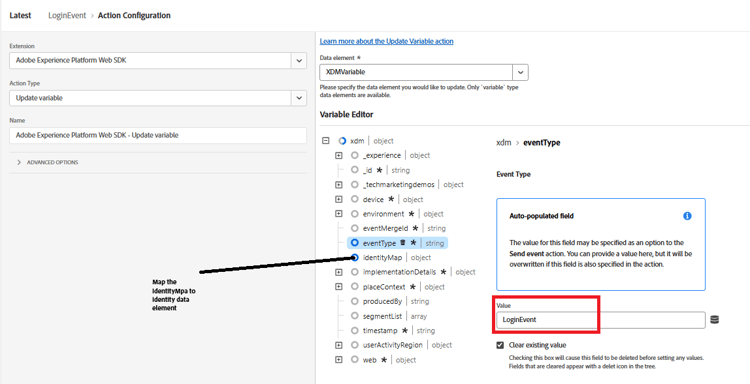Expand the device object node
Image resolution: width=750 pixels, height=384 pixels.
tap(339, 199)
